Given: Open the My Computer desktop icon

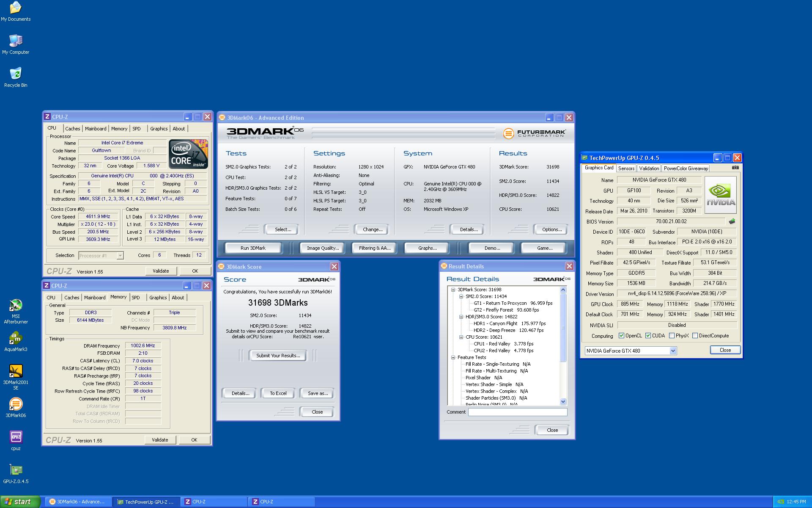Looking at the screenshot, I should (x=16, y=44).
